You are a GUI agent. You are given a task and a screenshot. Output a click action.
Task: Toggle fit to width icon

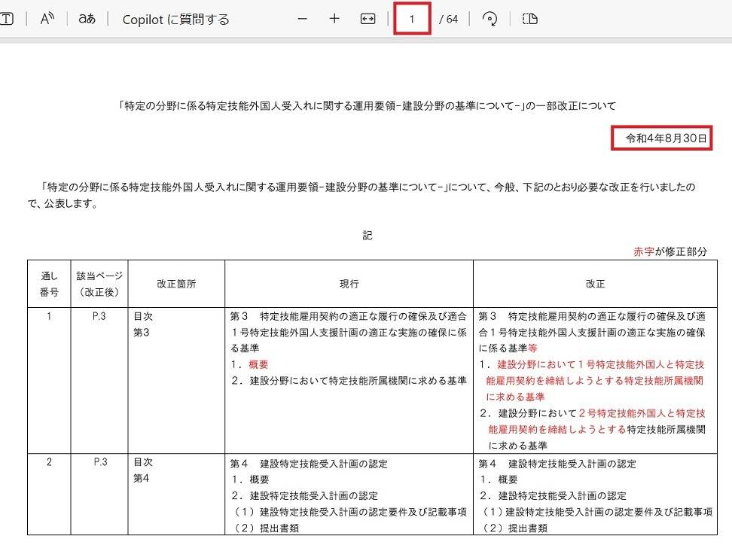[x=368, y=19]
